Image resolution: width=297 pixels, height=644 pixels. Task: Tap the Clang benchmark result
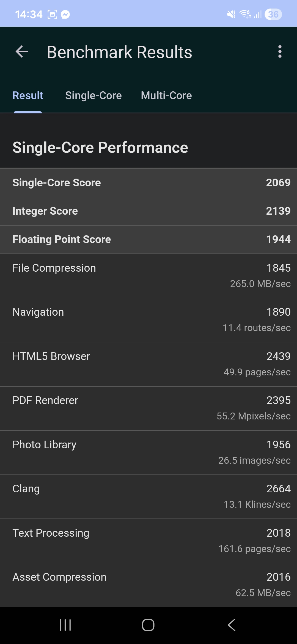(148, 496)
